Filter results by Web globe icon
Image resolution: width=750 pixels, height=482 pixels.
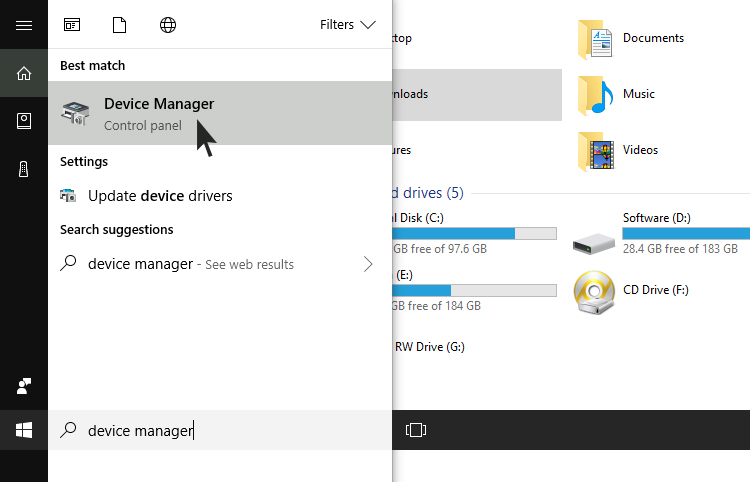pyautogui.click(x=168, y=25)
